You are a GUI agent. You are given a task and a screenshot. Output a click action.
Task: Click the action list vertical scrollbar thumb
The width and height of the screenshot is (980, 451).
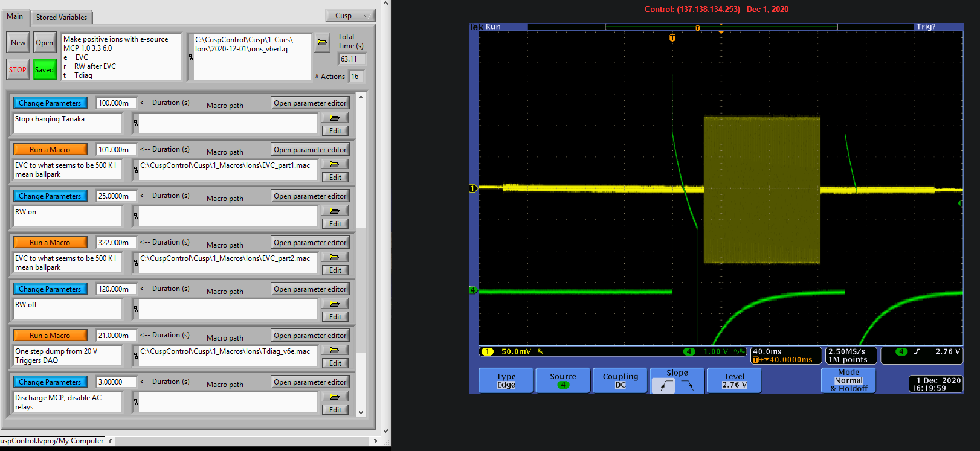[x=361, y=290]
